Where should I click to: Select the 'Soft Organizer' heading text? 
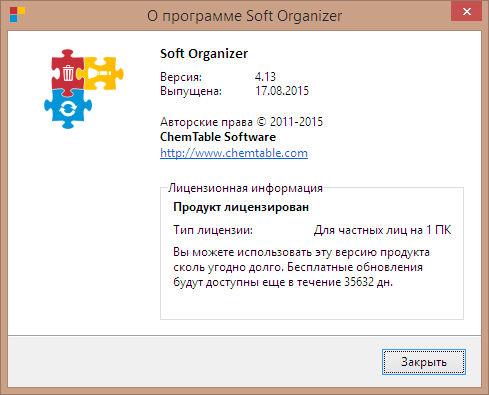coord(204,54)
